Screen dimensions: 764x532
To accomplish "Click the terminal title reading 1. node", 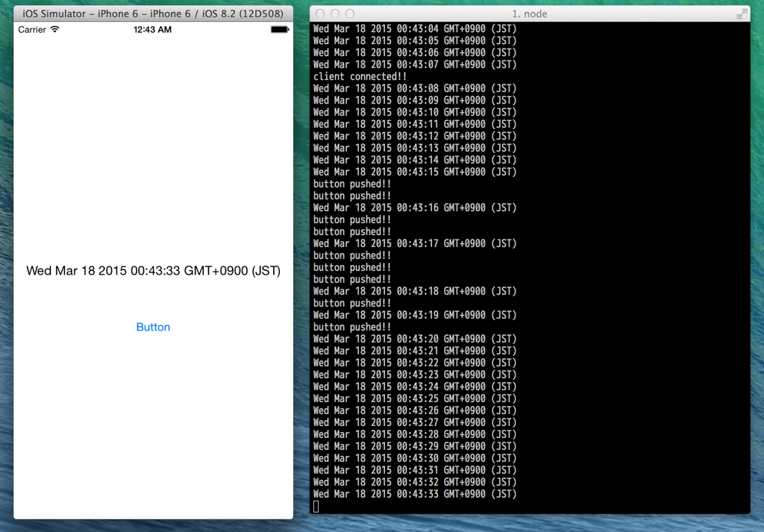I will point(530,13).
